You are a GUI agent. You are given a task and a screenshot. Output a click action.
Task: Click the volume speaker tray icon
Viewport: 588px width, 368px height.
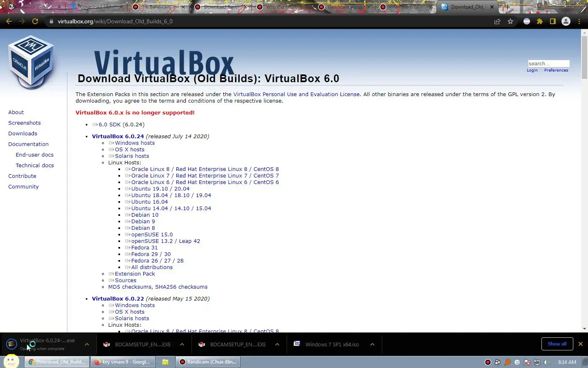pyautogui.click(x=547, y=362)
